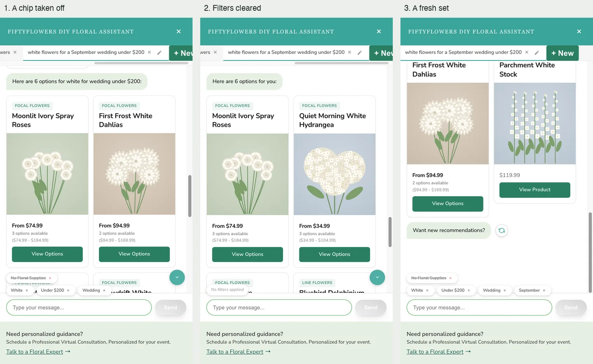Click the refresh icon beside 'Want new recommendations?'
Viewport: 593px width, 364px height.
click(502, 230)
